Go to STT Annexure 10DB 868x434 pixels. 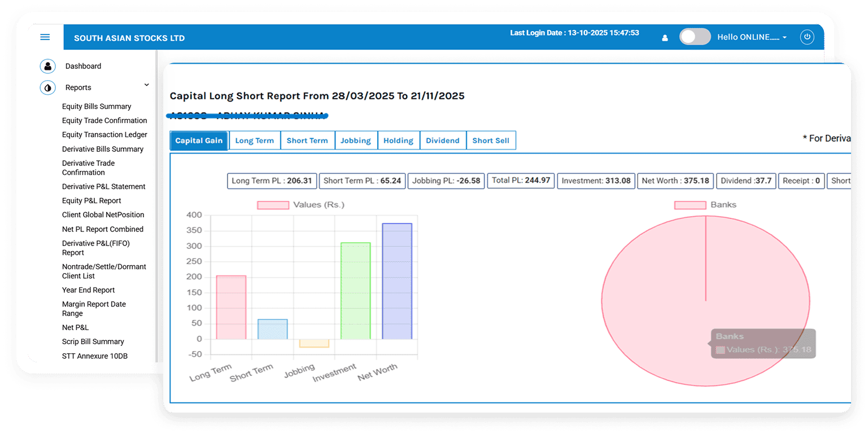(x=93, y=356)
